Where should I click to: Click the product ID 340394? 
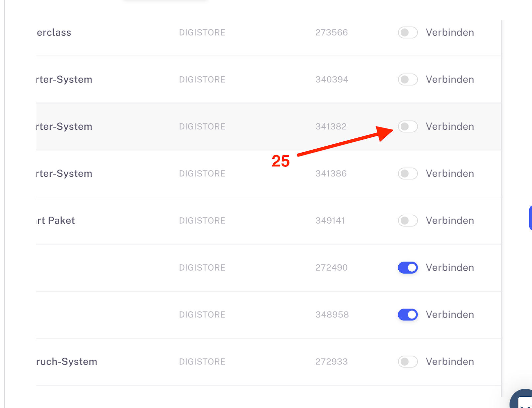point(332,80)
